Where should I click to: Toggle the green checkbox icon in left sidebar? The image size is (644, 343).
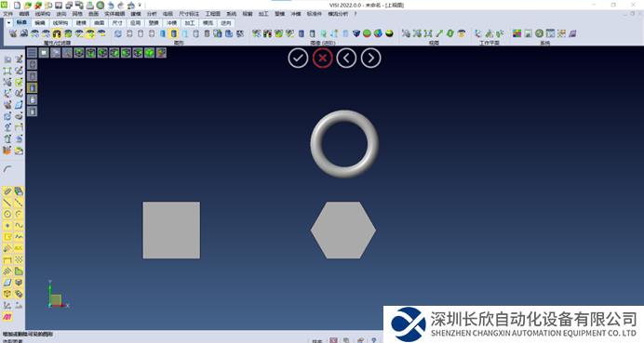click(19, 82)
